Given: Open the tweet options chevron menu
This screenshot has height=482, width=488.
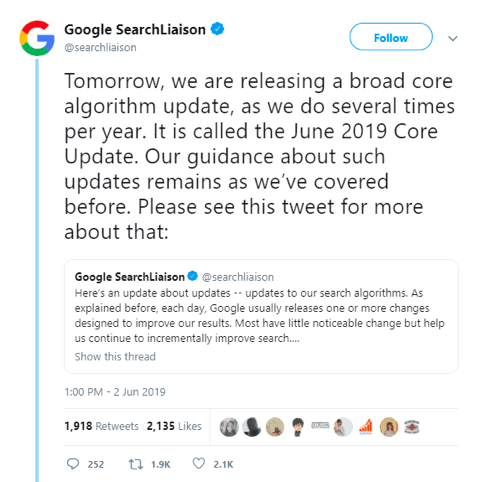Looking at the screenshot, I should [x=452, y=38].
